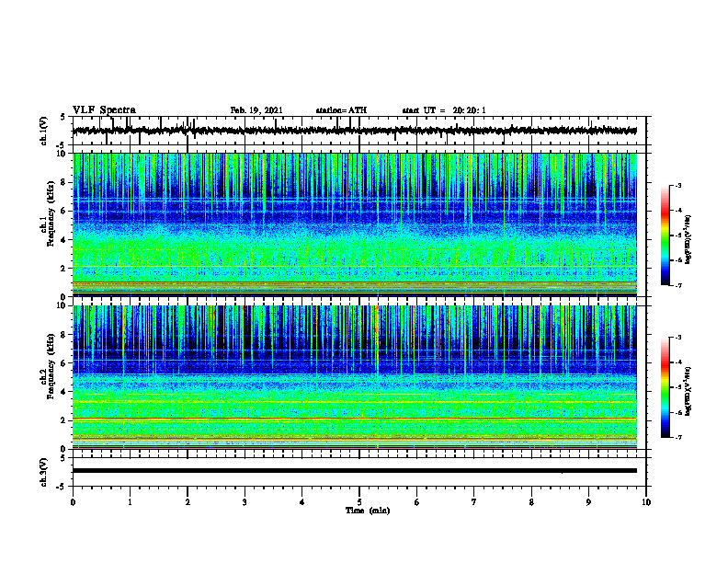The width and height of the screenshot is (728, 563).
Task: Click the flat black ch.3 voltage trace
Action: click(355, 471)
